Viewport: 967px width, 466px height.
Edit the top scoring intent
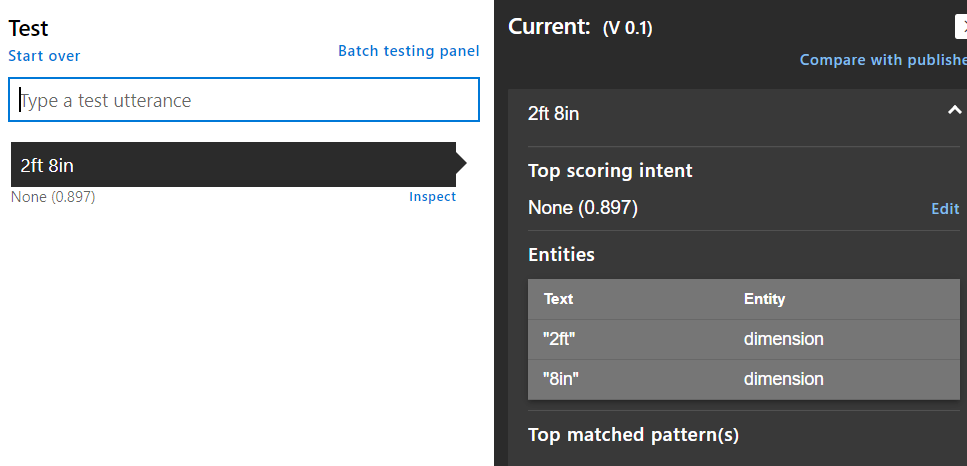[x=945, y=209]
